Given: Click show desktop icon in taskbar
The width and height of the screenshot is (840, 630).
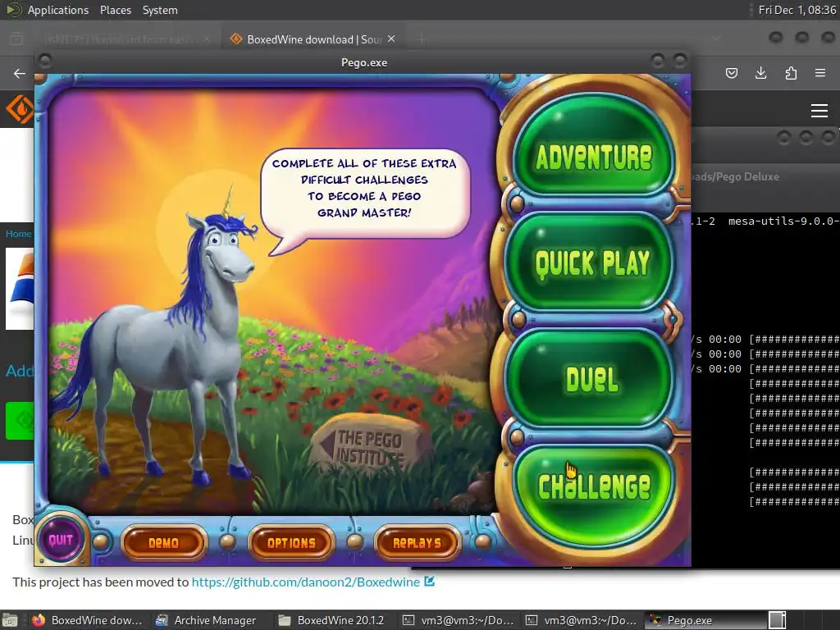Looking at the screenshot, I should [x=10, y=620].
